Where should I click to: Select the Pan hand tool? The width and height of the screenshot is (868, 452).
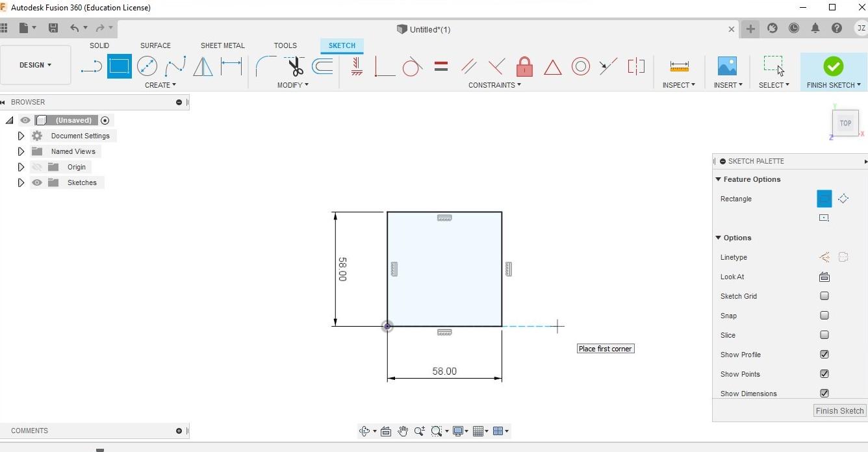pyautogui.click(x=403, y=431)
